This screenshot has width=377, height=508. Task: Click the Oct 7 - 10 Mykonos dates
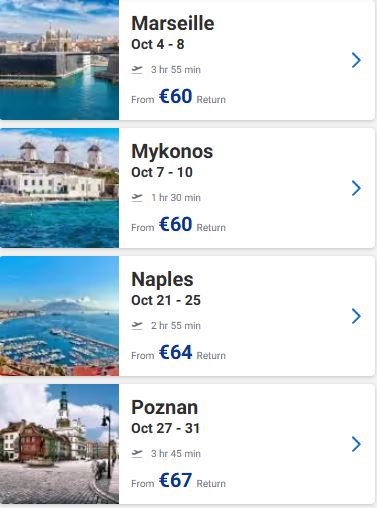tap(162, 172)
